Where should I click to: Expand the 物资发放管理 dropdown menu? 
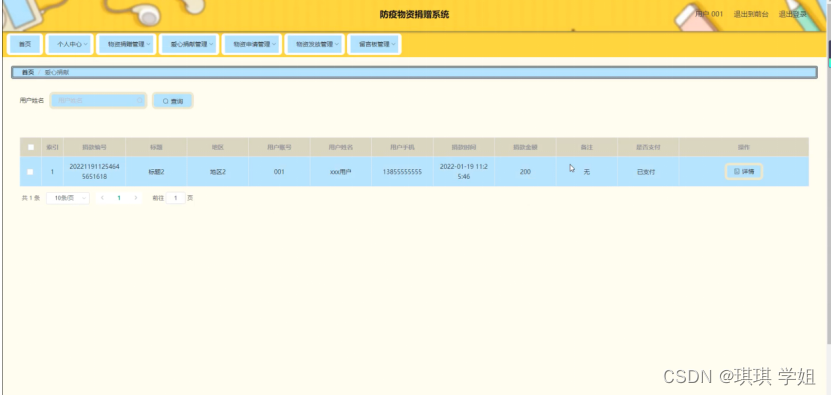click(x=315, y=45)
